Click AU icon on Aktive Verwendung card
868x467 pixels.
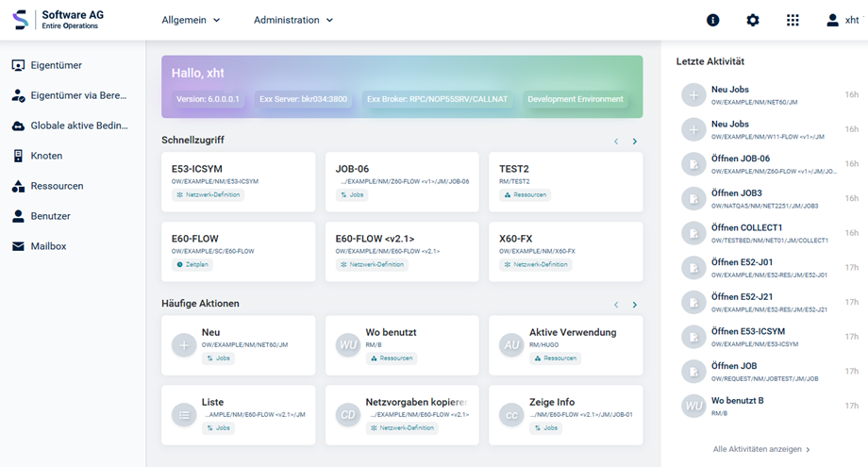click(511, 345)
